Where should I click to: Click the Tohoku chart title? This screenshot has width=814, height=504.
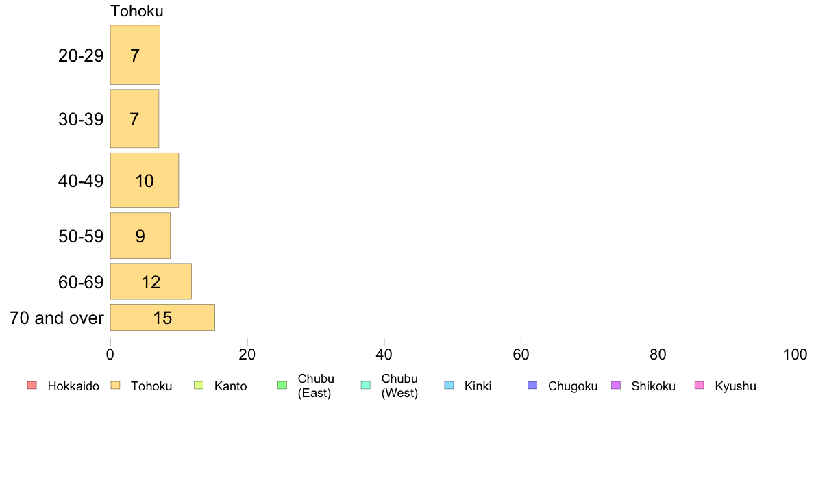[x=137, y=11]
